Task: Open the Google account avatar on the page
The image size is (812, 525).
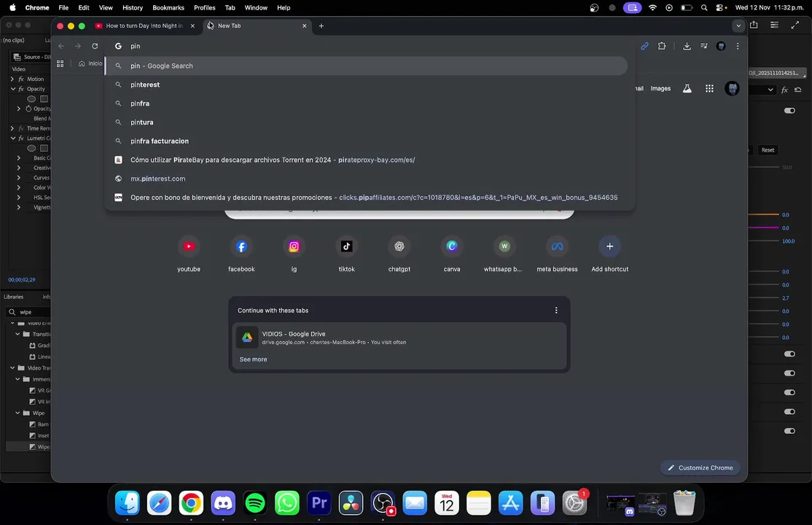Action: point(732,89)
